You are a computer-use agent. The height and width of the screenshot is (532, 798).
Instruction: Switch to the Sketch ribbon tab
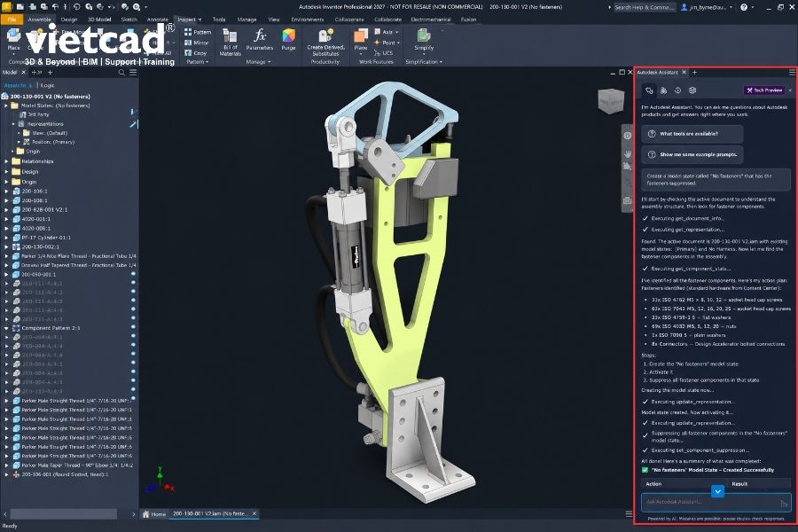[129, 20]
